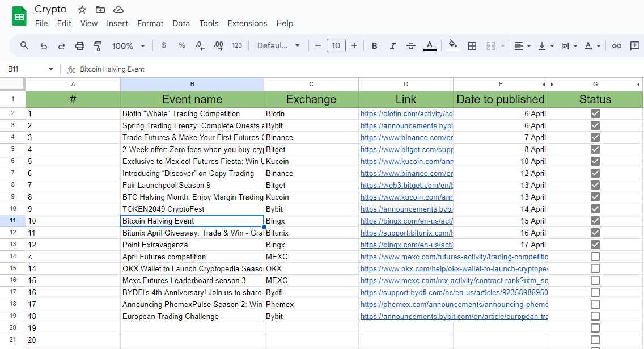Image resolution: width=644 pixels, height=349 pixels.
Task: Open the text color picker
Action: (430, 45)
